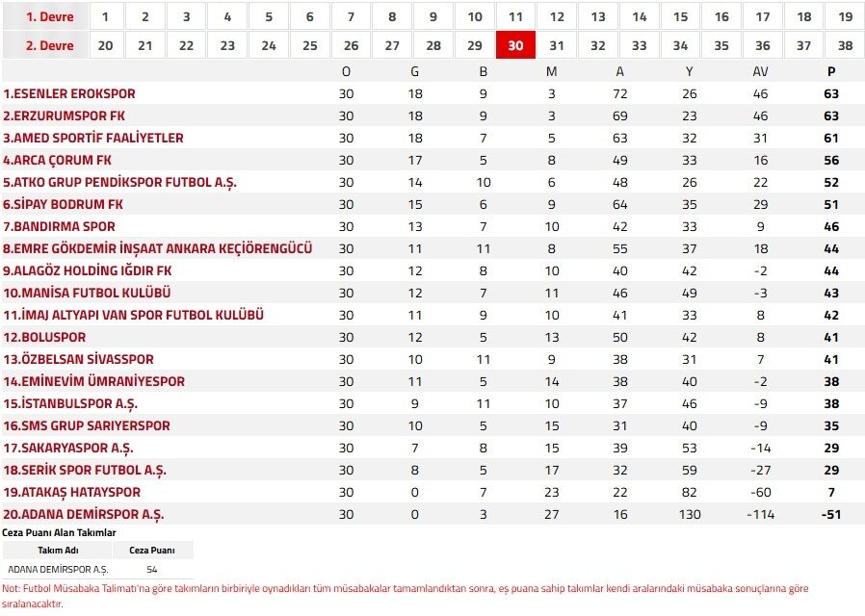Select week 30 tab
Viewport: 865px width, 616px height.
coord(515,46)
